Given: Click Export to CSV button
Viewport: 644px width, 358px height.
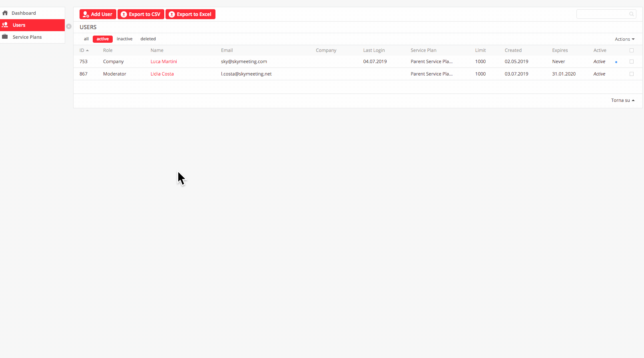Looking at the screenshot, I should click(141, 14).
